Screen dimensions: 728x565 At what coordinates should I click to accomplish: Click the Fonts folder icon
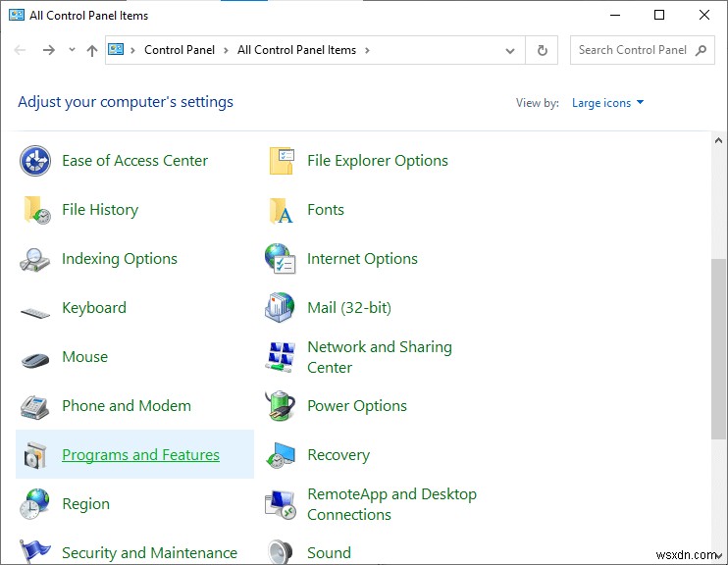tap(281, 210)
